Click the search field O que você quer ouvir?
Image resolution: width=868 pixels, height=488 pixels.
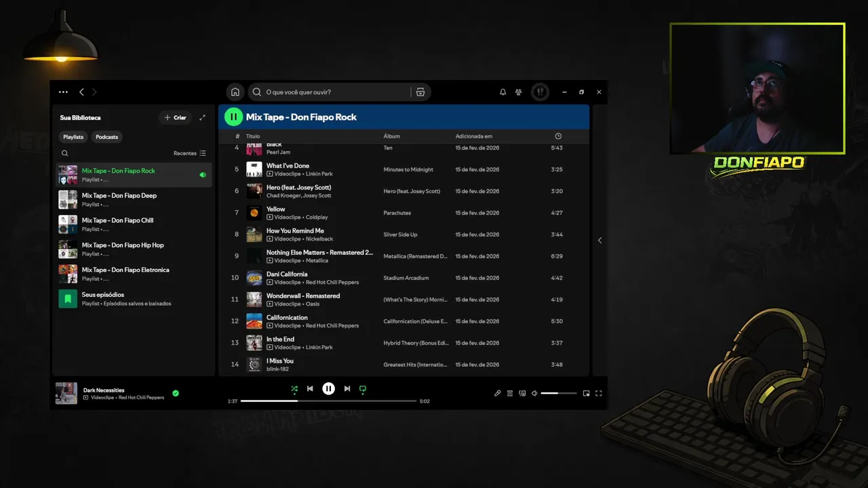tap(337, 92)
